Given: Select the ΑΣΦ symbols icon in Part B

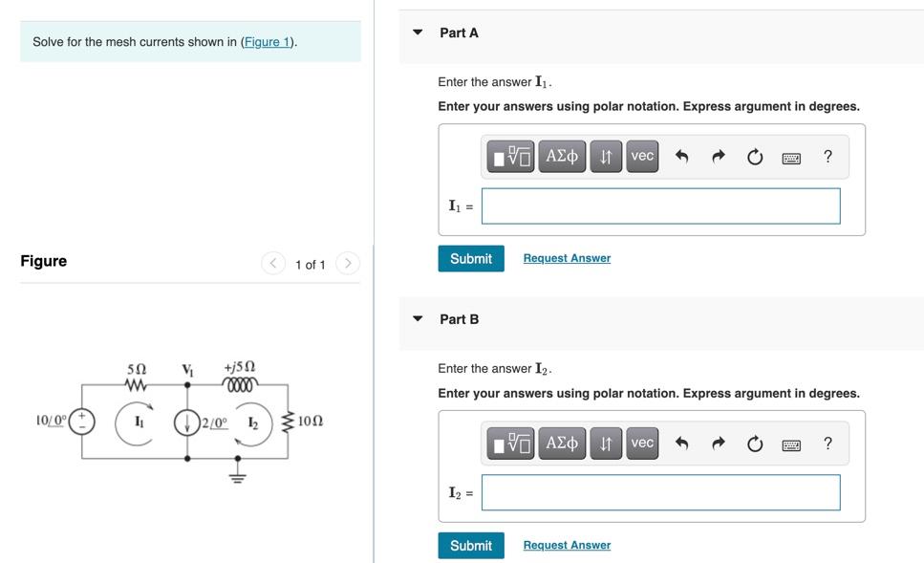Looking at the screenshot, I should (563, 443).
